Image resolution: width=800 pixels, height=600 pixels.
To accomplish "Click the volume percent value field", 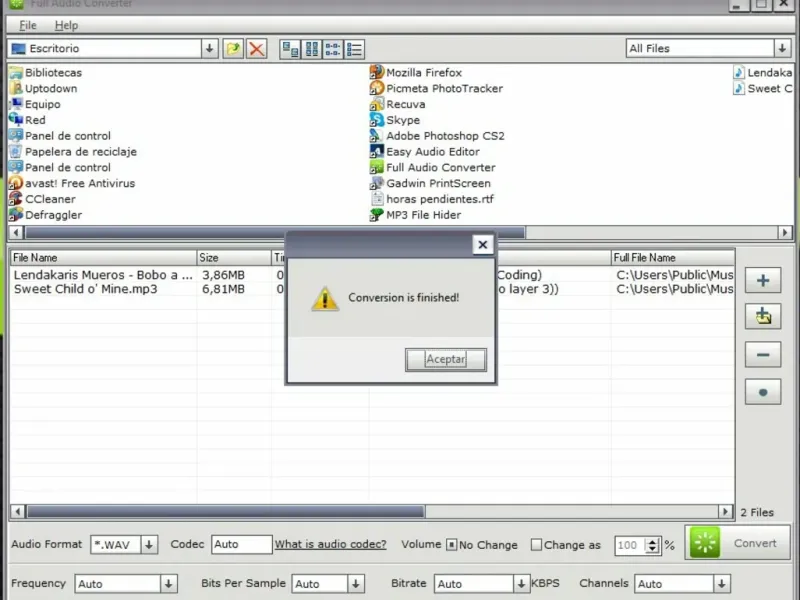I will pyautogui.click(x=630, y=545).
